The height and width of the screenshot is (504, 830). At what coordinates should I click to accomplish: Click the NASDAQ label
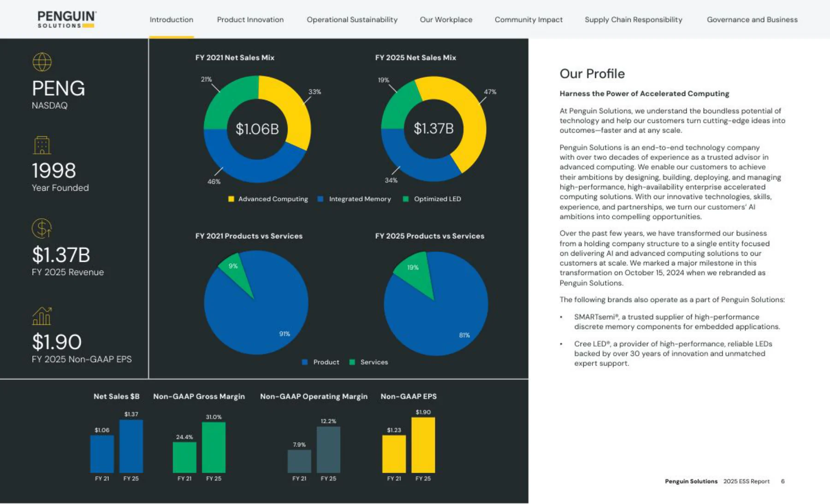click(50, 105)
